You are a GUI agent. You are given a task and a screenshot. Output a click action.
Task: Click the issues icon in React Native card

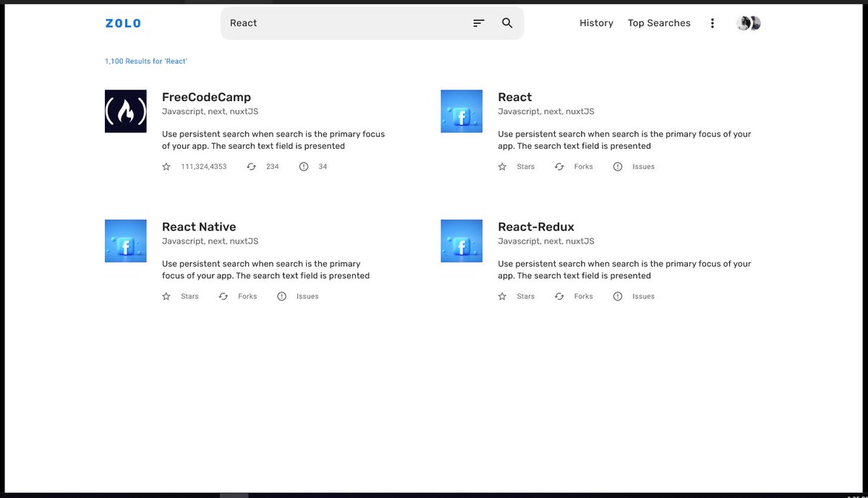click(x=282, y=296)
